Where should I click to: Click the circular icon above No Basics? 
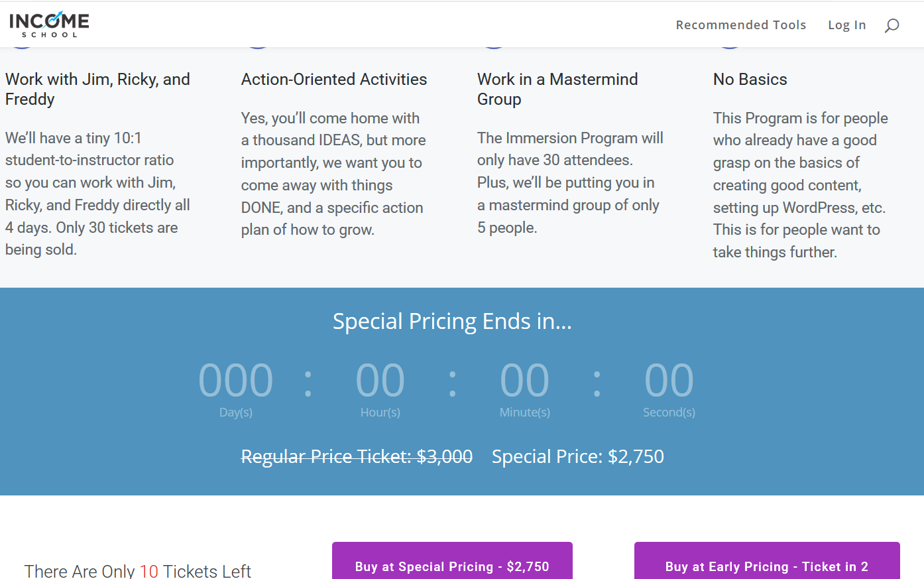[x=729, y=47]
